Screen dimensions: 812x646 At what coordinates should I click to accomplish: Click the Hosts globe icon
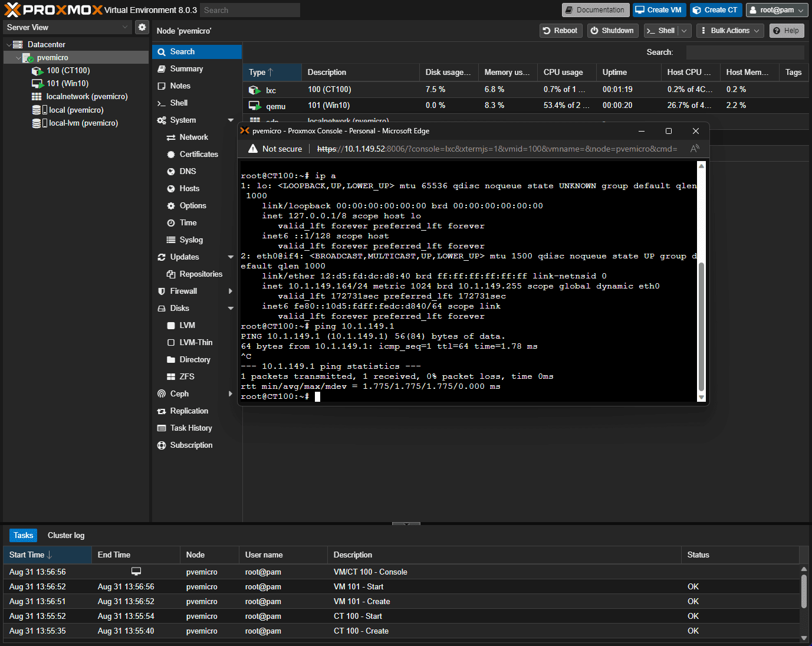tap(171, 188)
